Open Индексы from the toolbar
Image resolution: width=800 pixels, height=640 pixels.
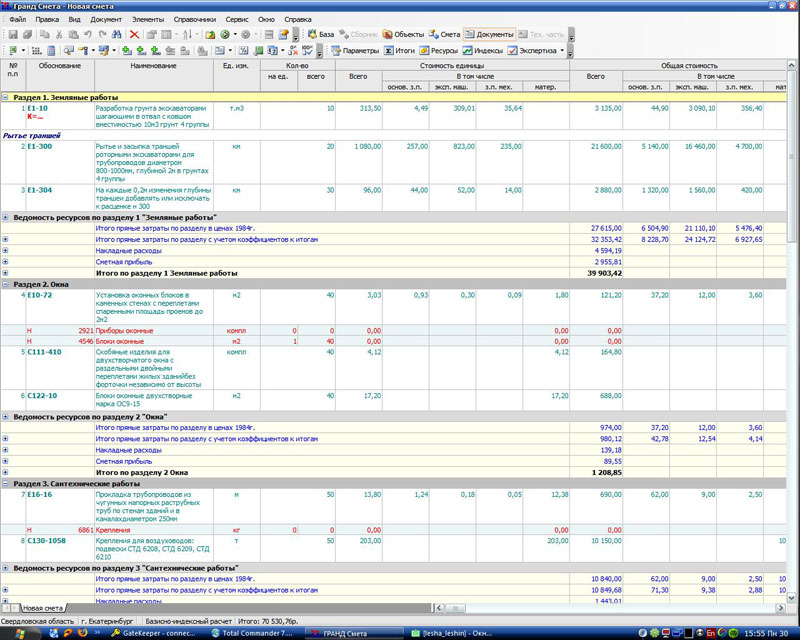(482, 50)
